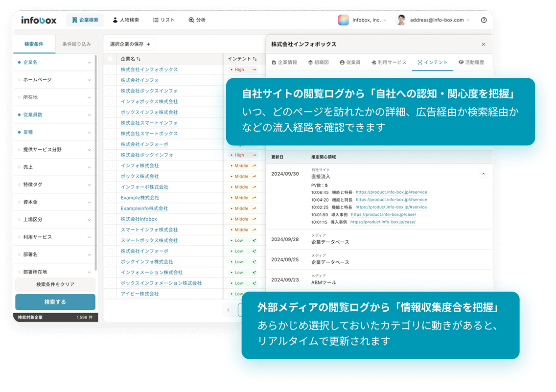The height and width of the screenshot is (392, 556).
Task: Click the infobox logo
Action: click(x=39, y=20)
